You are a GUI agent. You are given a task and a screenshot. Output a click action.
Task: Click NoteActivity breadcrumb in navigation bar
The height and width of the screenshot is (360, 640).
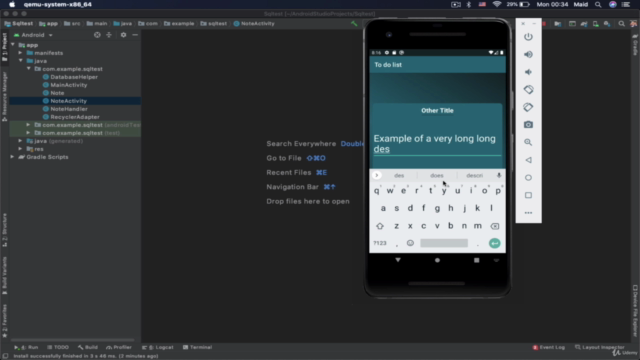pos(254,24)
